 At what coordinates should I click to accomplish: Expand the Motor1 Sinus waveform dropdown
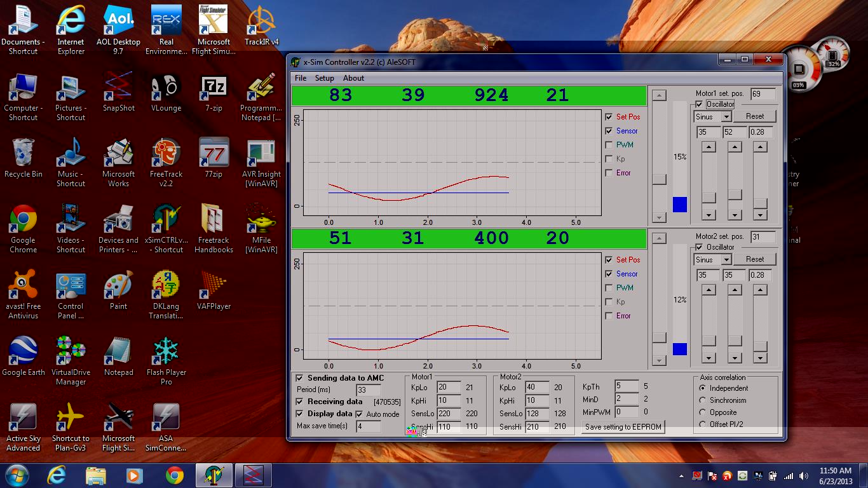(726, 117)
